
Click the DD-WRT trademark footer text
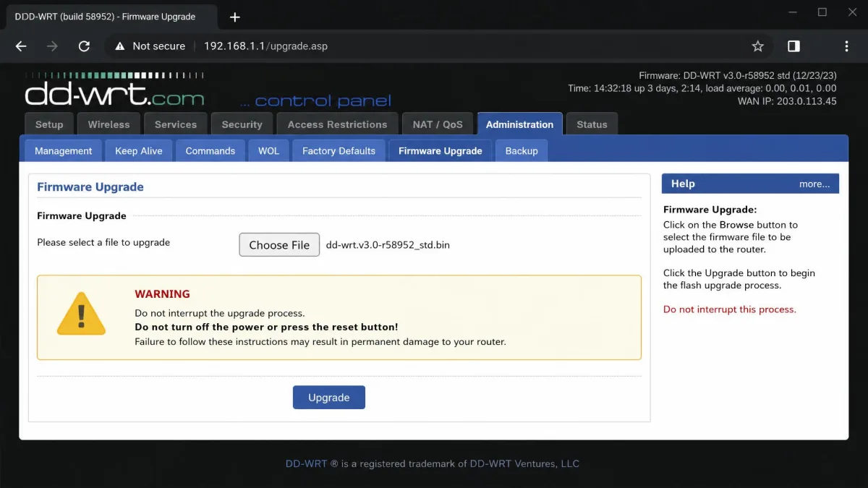click(x=433, y=463)
